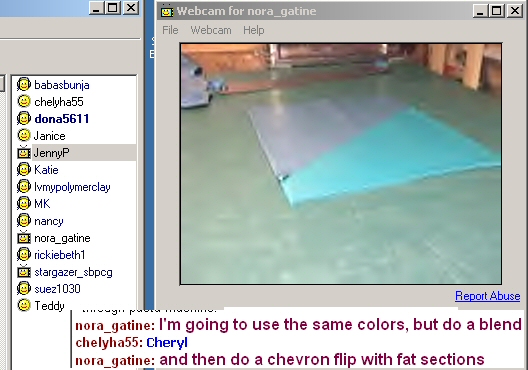Click the webcam icon in the window title bar
Screen dimensions: 528x370
click(167, 11)
